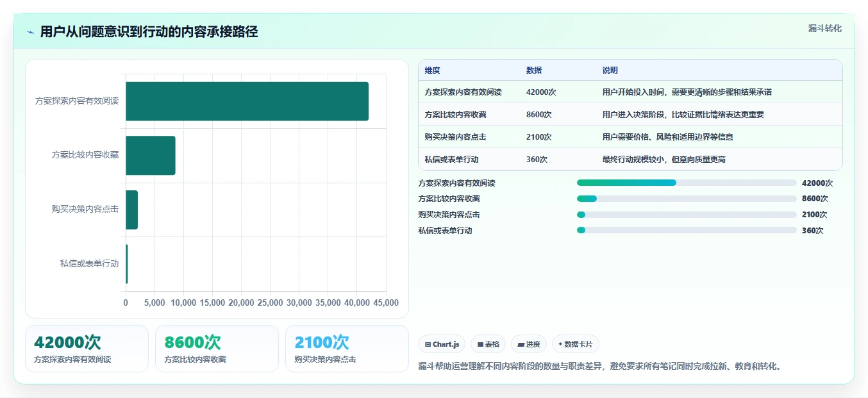Click the 漏斗转化 label in header
Viewport: 868px width, 398px height.
point(824,28)
